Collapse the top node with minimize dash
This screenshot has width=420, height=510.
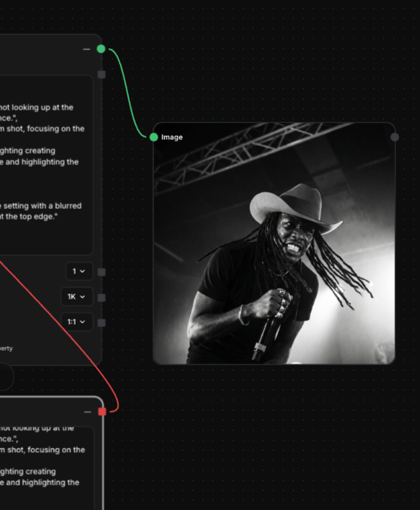click(86, 49)
